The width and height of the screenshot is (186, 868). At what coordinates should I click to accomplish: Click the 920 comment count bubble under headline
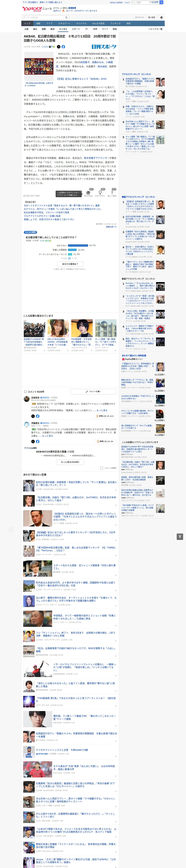click(45, 47)
